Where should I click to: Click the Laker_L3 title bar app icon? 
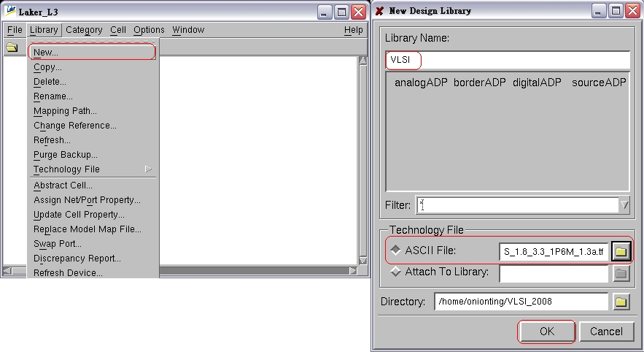click(x=11, y=11)
